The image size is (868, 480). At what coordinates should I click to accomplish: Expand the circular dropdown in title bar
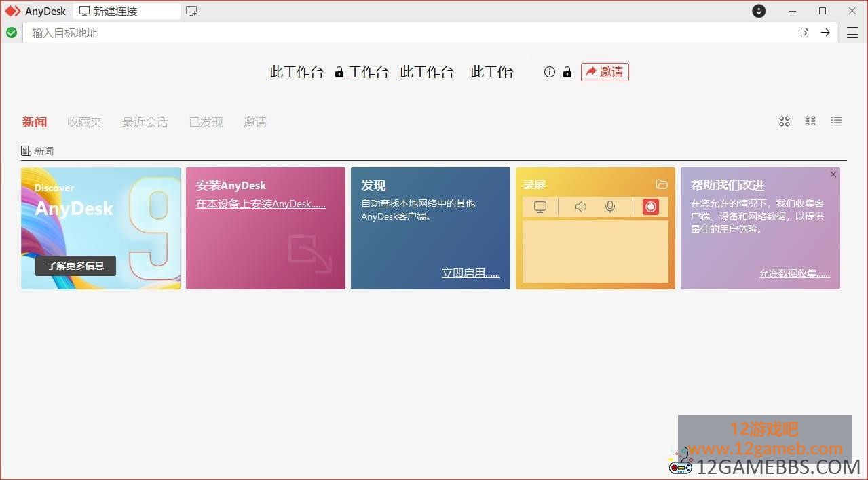pyautogui.click(x=759, y=11)
